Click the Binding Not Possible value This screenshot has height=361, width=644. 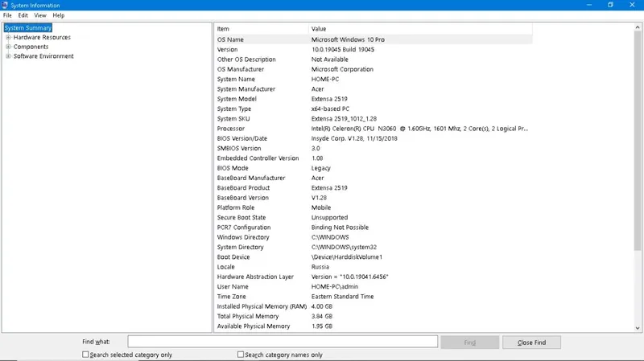[x=340, y=228]
